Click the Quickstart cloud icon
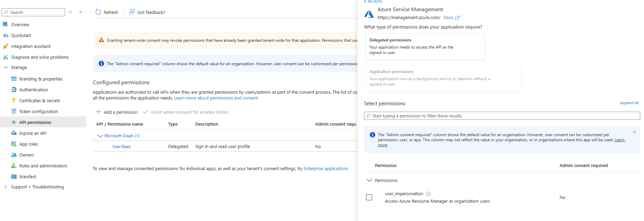This screenshot has height=221, width=644. click(x=5, y=35)
